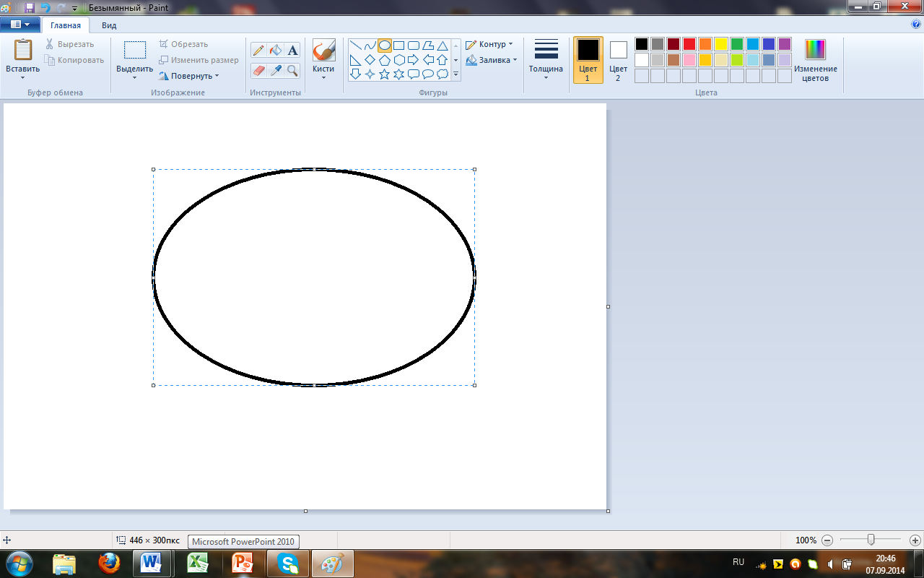Choose the Left arrow shape
Image resolution: width=924 pixels, height=578 pixels.
[x=428, y=60]
